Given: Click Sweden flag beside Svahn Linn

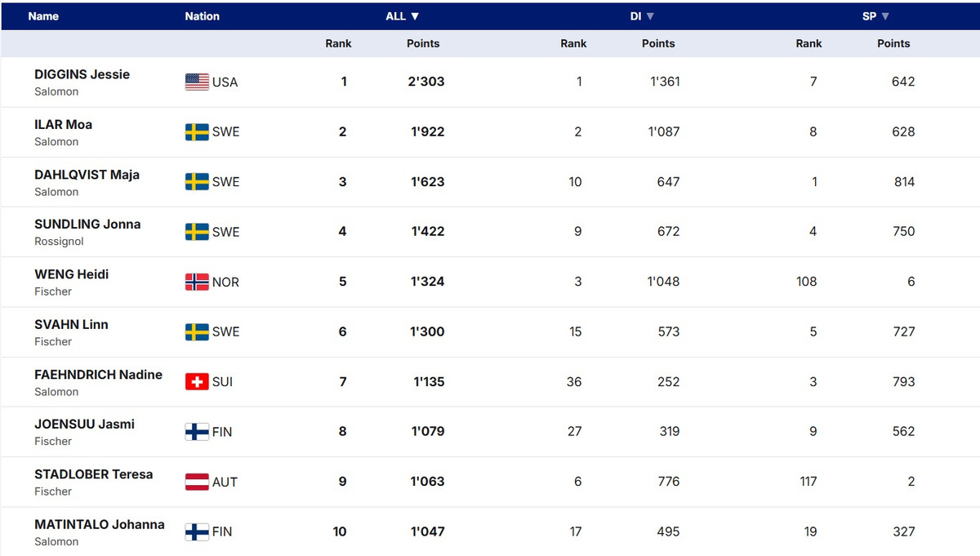Looking at the screenshot, I should [197, 331].
